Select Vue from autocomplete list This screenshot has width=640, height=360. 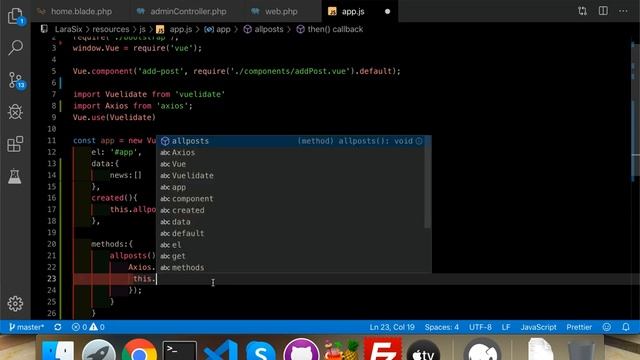tap(291, 164)
